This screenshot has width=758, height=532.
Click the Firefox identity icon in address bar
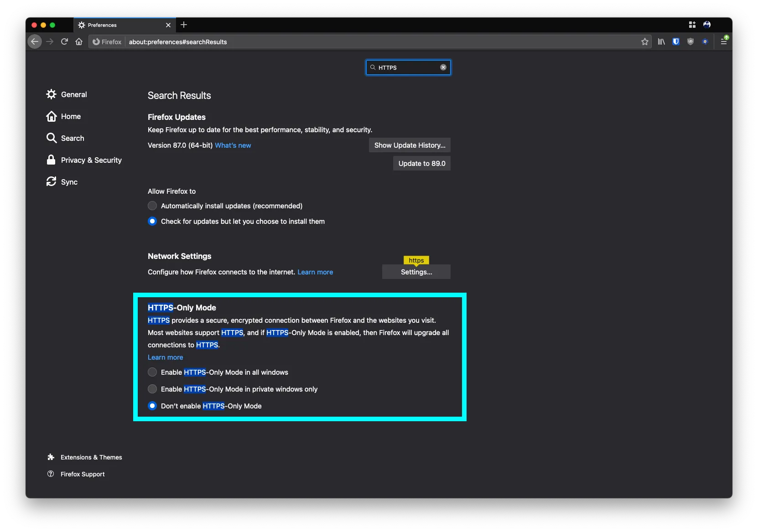(x=107, y=41)
